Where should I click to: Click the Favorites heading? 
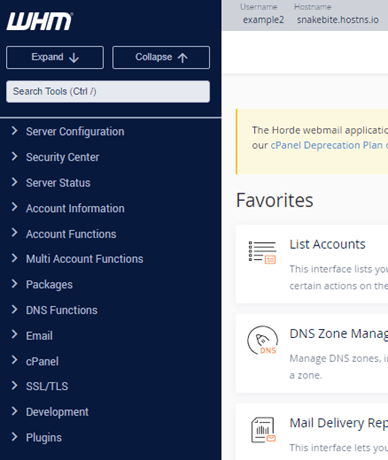tap(275, 200)
